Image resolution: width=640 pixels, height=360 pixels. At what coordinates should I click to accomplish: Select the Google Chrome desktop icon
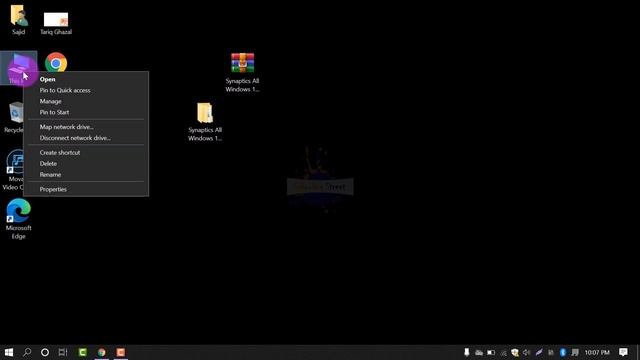click(56, 62)
